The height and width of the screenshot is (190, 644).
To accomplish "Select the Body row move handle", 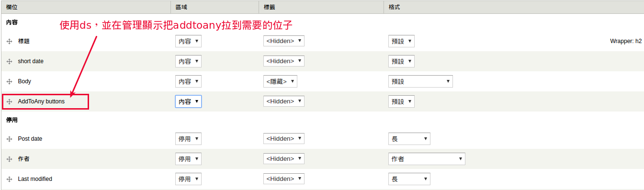I will [9, 81].
